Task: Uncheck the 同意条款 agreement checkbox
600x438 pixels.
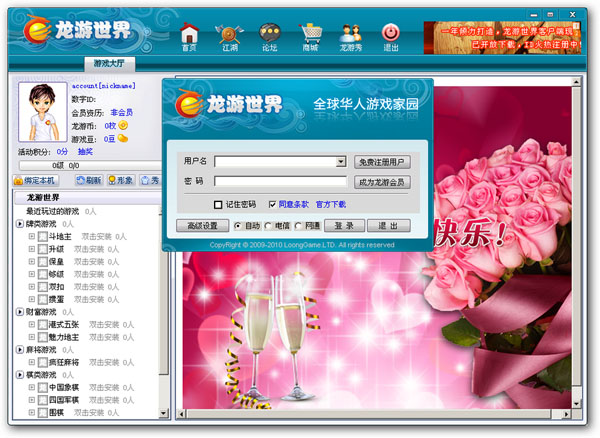Action: (x=272, y=205)
